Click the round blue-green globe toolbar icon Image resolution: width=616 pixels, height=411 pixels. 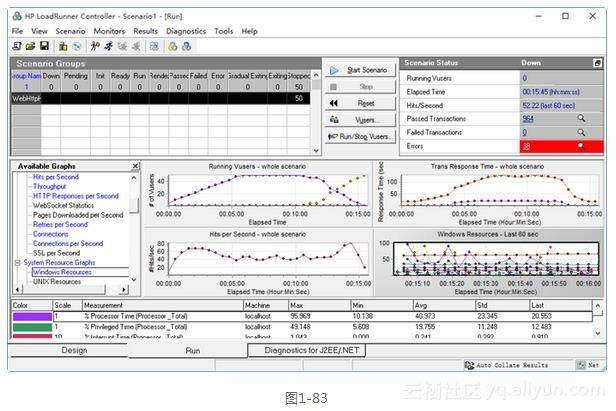point(77,46)
